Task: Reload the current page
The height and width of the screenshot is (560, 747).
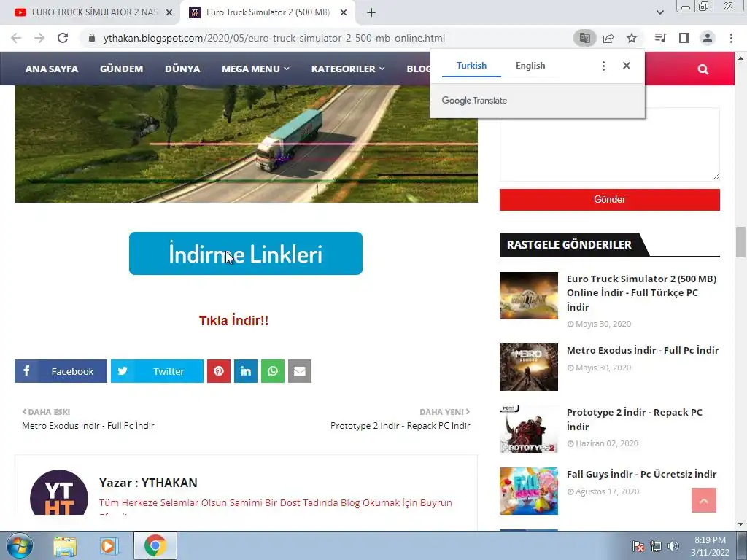Action: tap(63, 38)
